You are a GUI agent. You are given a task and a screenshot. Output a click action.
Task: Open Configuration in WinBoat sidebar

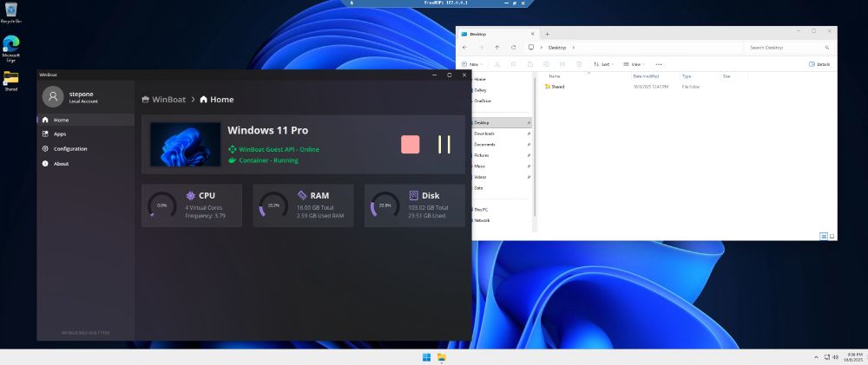pyautogui.click(x=86, y=149)
